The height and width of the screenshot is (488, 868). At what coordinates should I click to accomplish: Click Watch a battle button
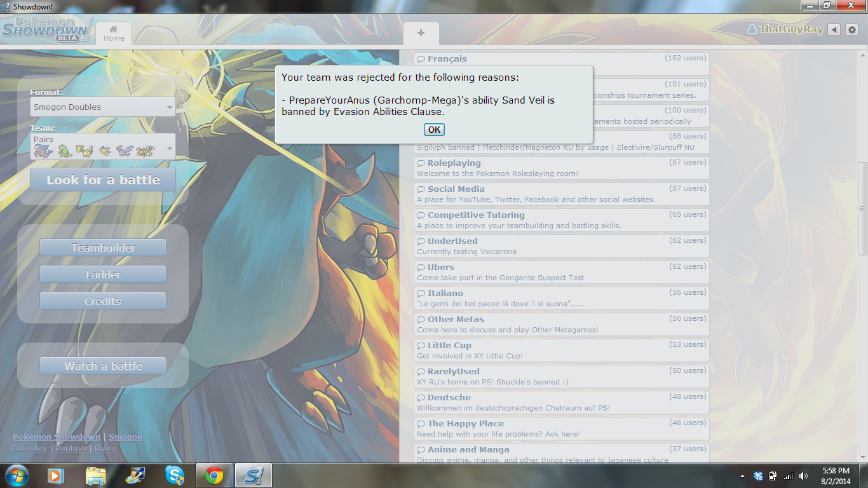[x=103, y=366]
